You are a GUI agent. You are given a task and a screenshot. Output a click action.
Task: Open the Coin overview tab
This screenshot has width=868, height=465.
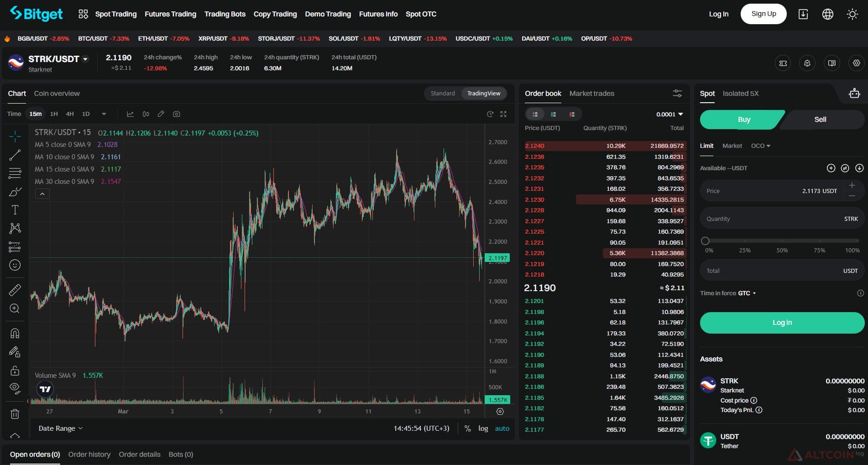point(57,94)
